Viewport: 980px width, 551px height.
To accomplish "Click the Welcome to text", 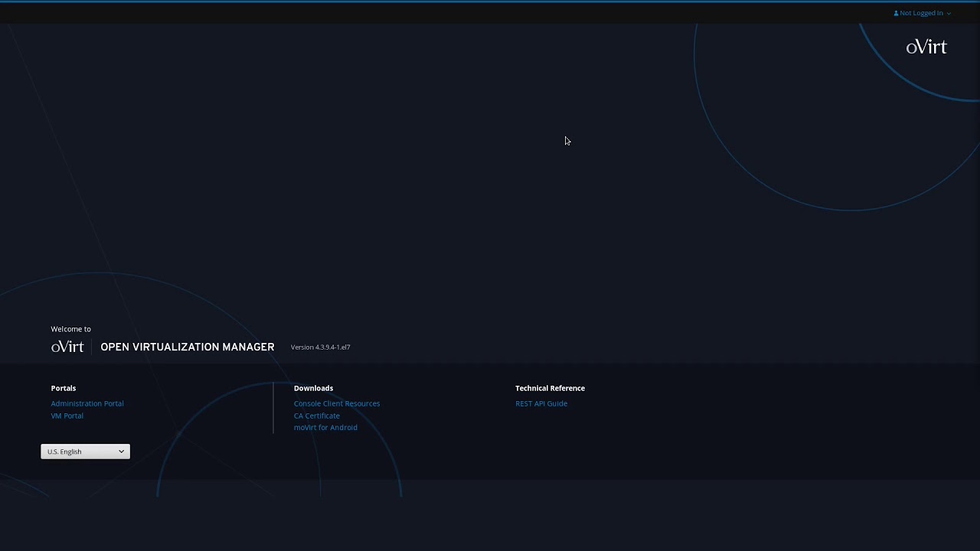I will click(70, 329).
